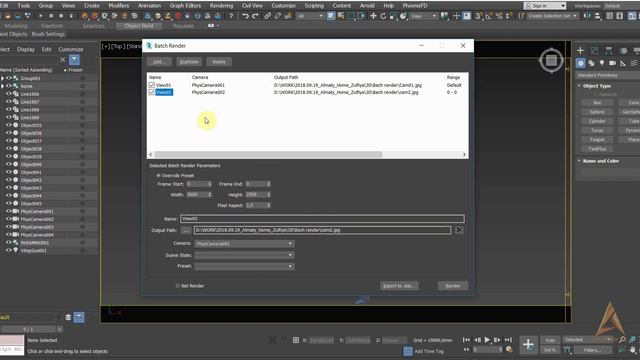640x360 pixels.
Task: Activate the Select and Move tool
Action: 373,16
